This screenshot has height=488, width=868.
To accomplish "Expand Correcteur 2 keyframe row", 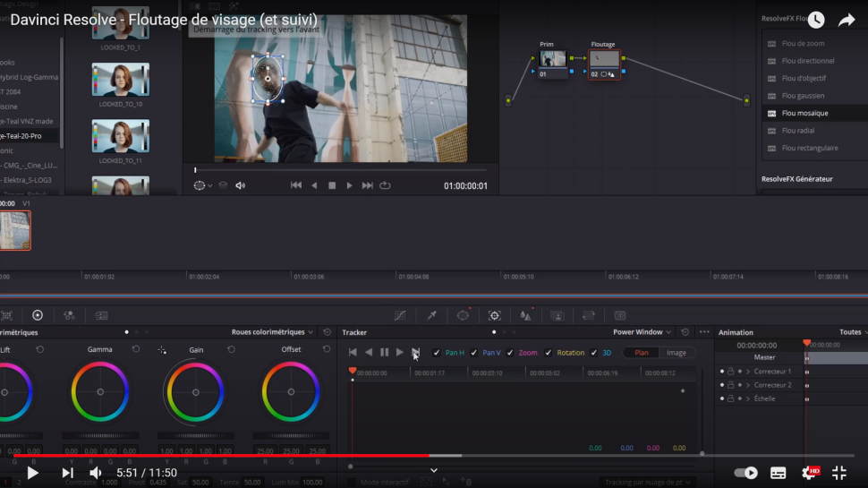I will pyautogui.click(x=748, y=385).
